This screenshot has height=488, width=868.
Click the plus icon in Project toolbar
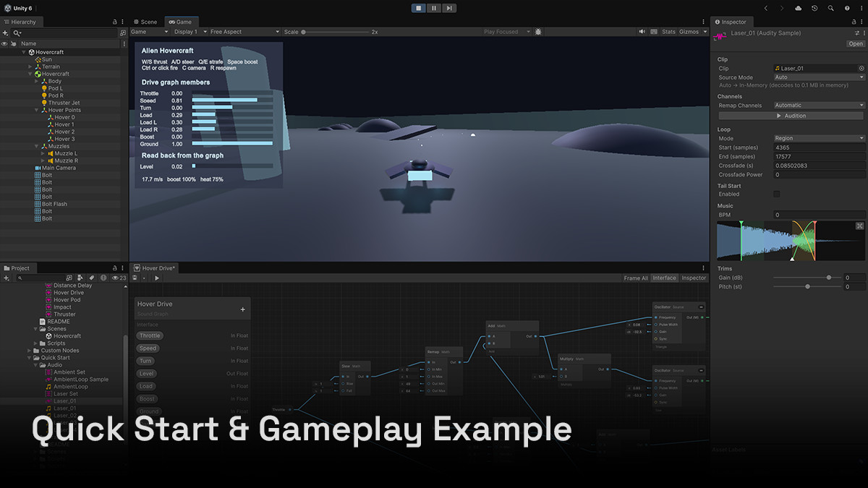(6, 278)
